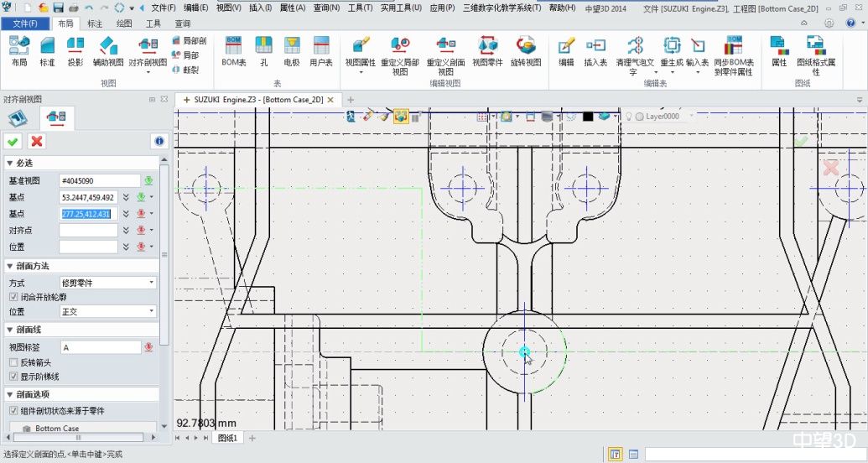
Task: Toggle the 闭合开放轮廓 checkbox
Action: (13, 297)
